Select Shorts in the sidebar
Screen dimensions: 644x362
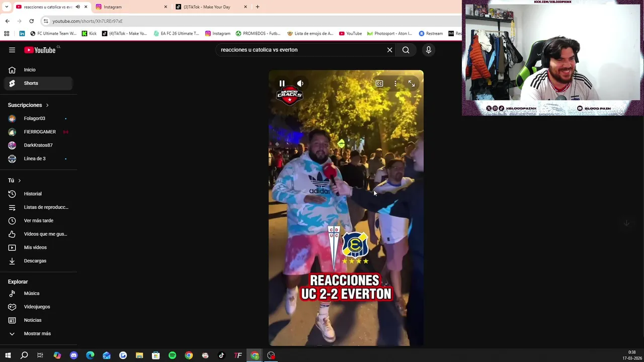click(x=39, y=83)
